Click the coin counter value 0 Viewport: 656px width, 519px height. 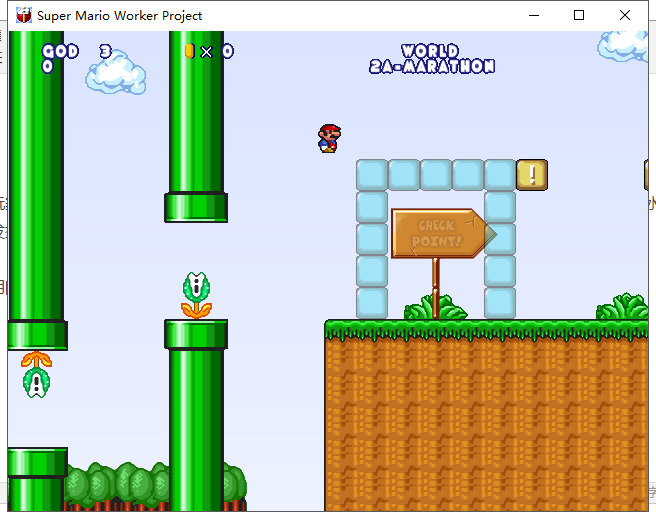click(228, 51)
